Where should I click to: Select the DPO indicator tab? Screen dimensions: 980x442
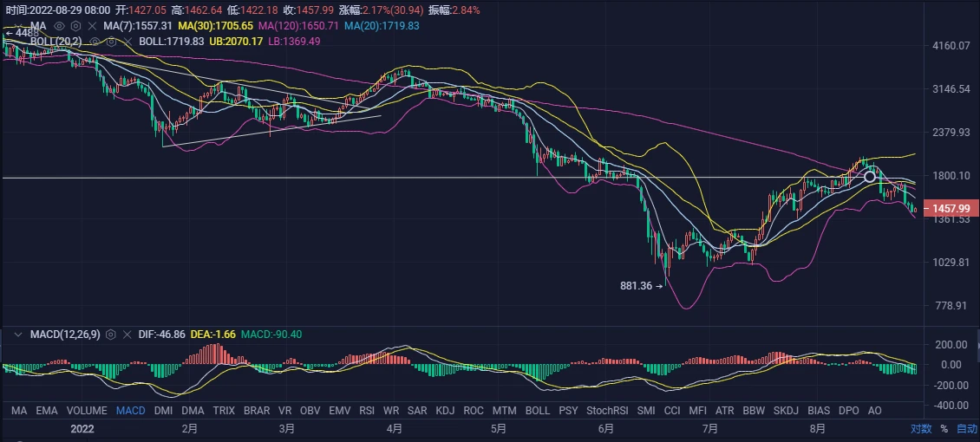point(849,411)
